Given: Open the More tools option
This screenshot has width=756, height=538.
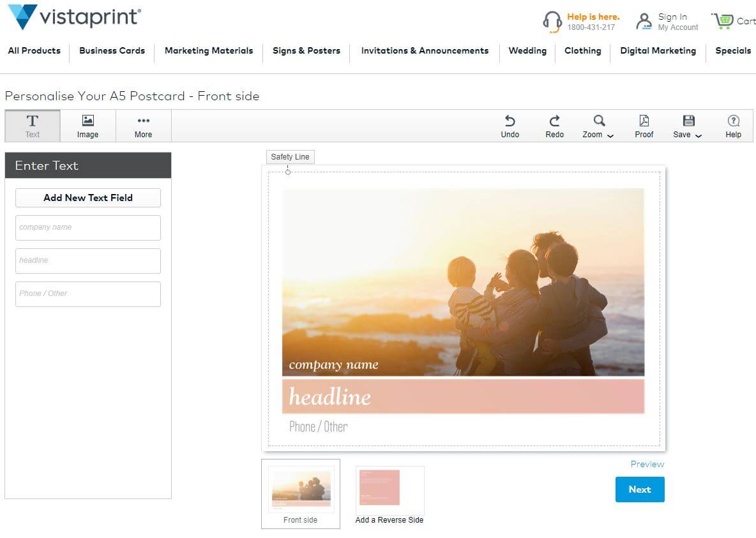Looking at the screenshot, I should 143,126.
